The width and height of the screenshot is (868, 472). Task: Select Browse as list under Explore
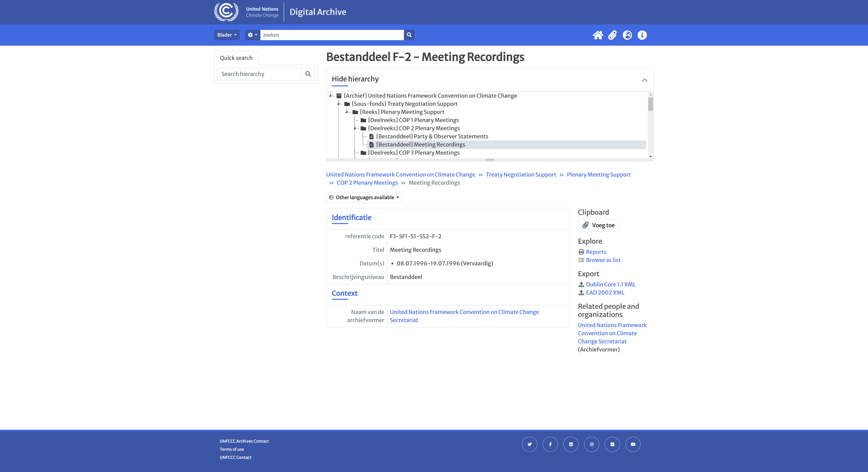pyautogui.click(x=603, y=260)
